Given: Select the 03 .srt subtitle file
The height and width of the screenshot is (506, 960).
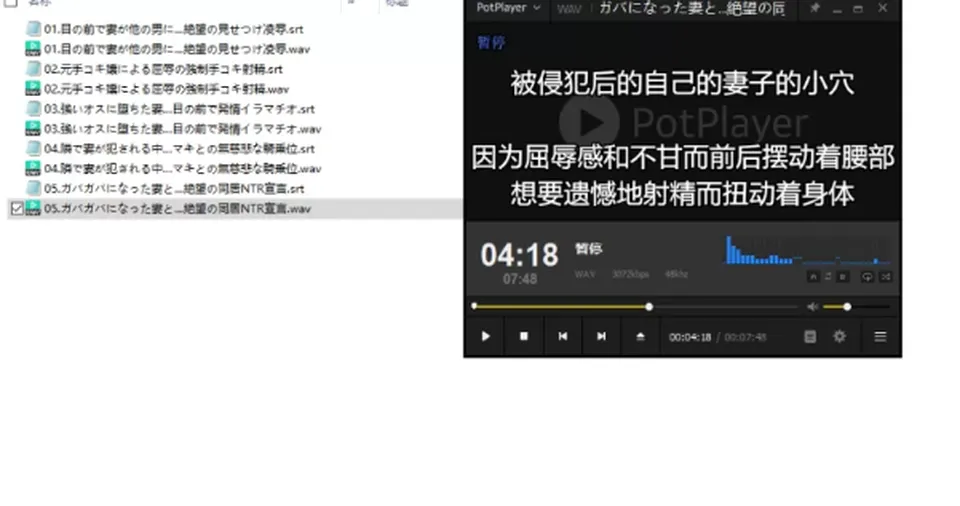Looking at the screenshot, I should 179,109.
